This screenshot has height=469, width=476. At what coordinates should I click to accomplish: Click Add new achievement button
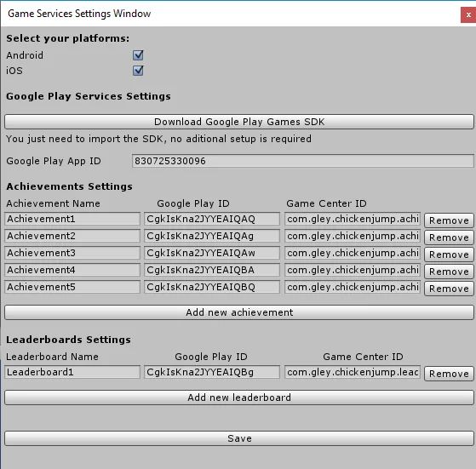239,312
